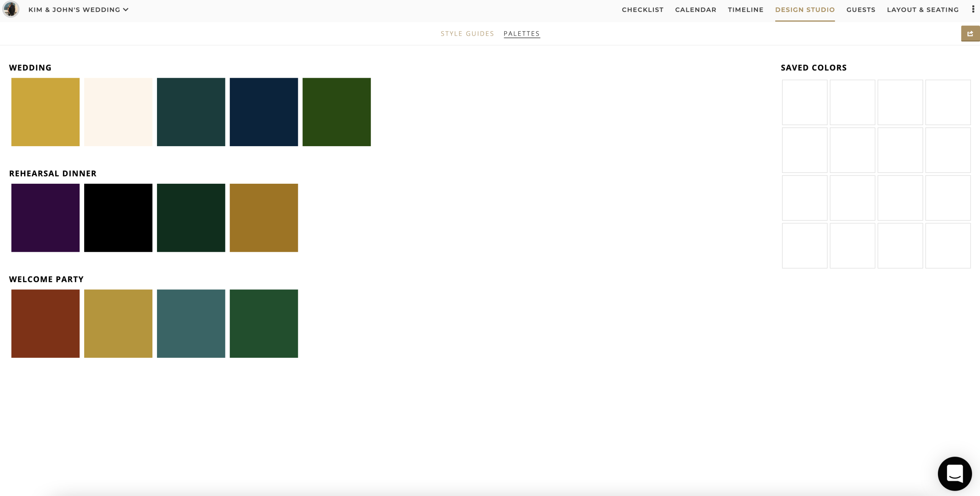Open the Calendar section

pos(696,10)
